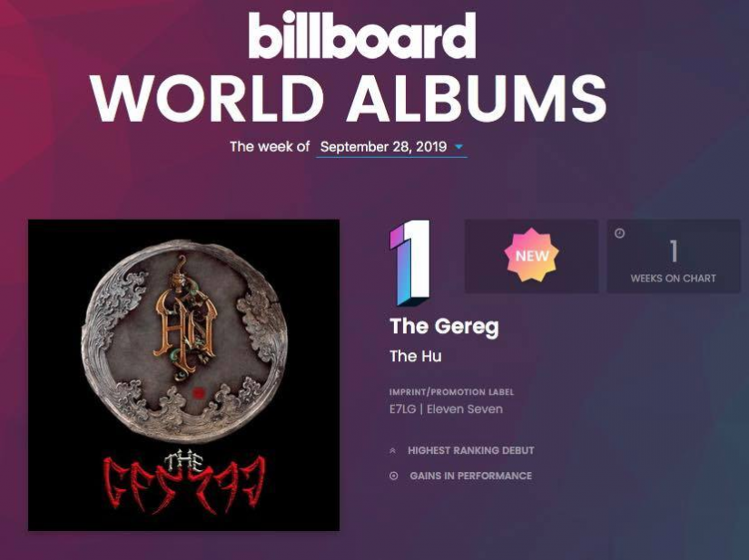Select the September 28, 2019 date field
Viewport: 749px width, 560px height.
(x=391, y=147)
